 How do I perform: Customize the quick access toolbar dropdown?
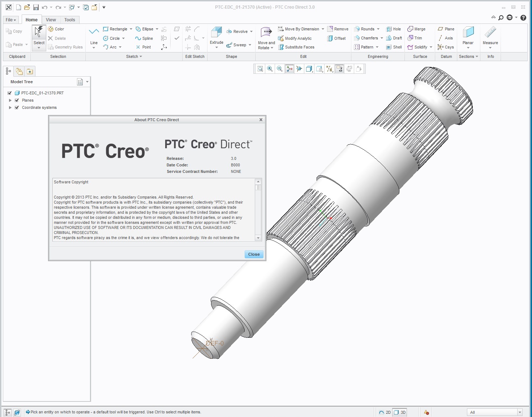(104, 7)
